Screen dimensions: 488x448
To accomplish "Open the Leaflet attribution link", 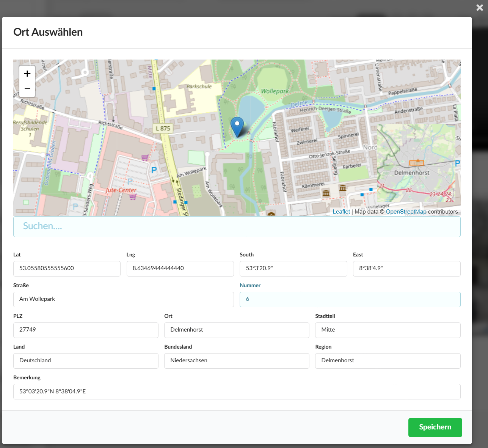I will [x=341, y=211].
